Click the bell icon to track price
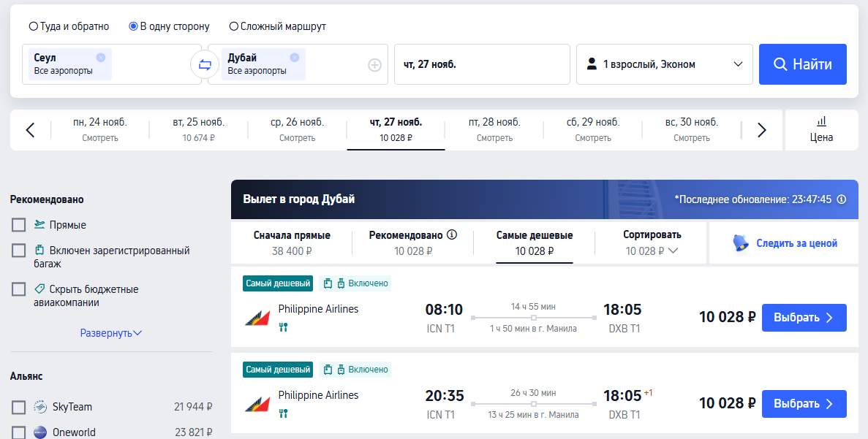 [x=741, y=243]
